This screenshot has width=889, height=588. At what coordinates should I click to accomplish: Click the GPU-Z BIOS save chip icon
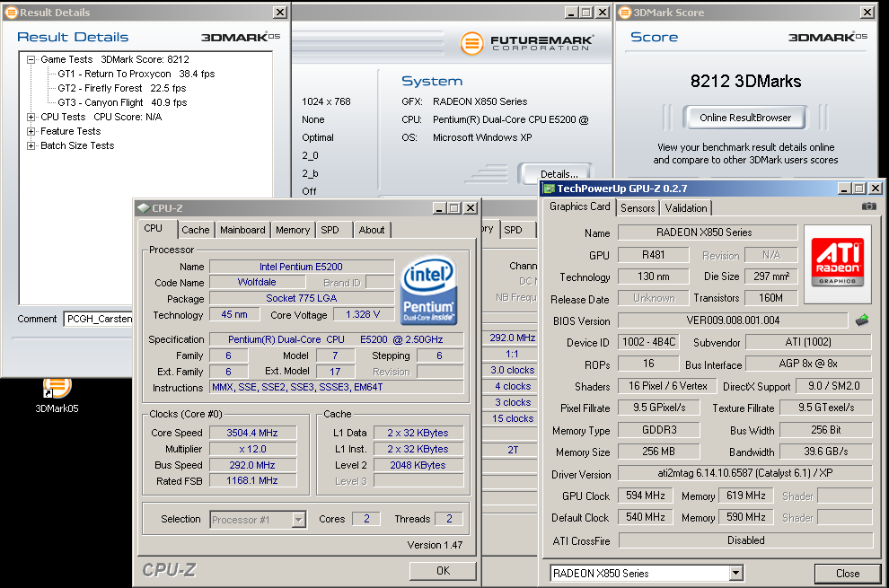(862, 320)
